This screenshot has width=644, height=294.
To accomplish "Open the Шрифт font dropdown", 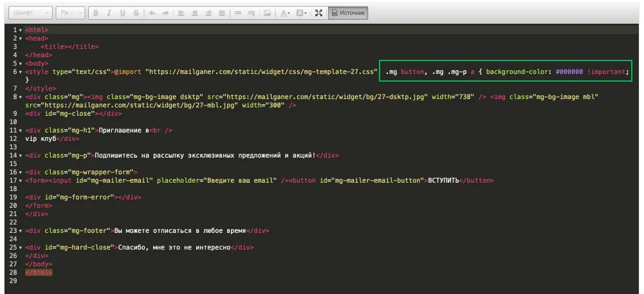I will point(31,13).
